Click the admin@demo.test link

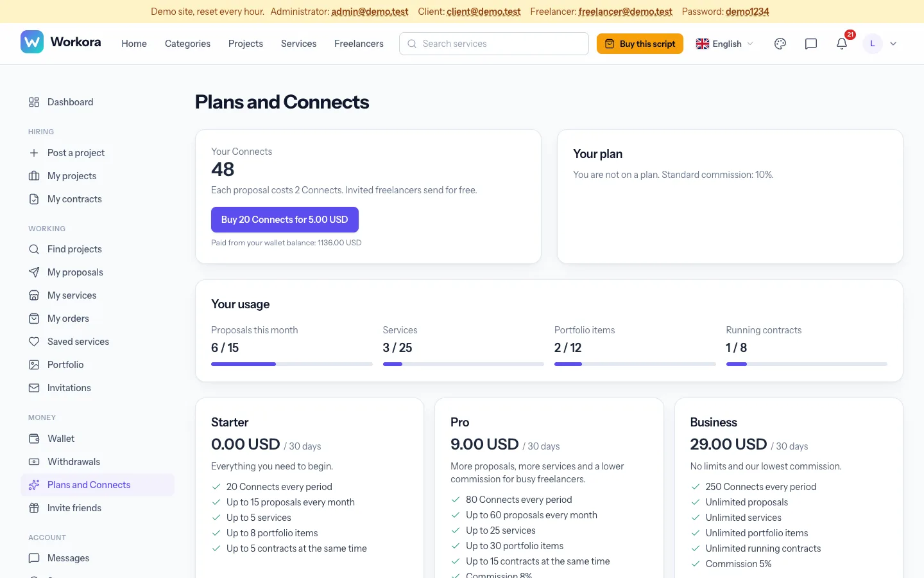370,12
